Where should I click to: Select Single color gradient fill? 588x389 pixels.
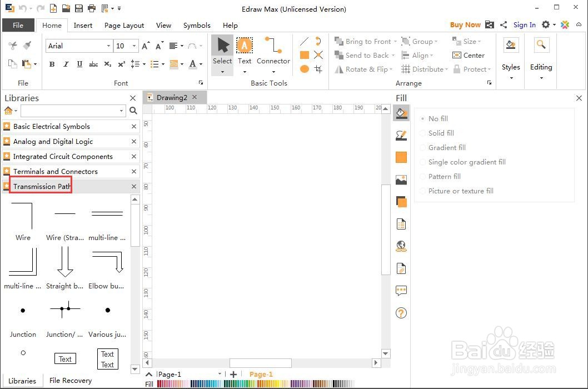point(463,162)
